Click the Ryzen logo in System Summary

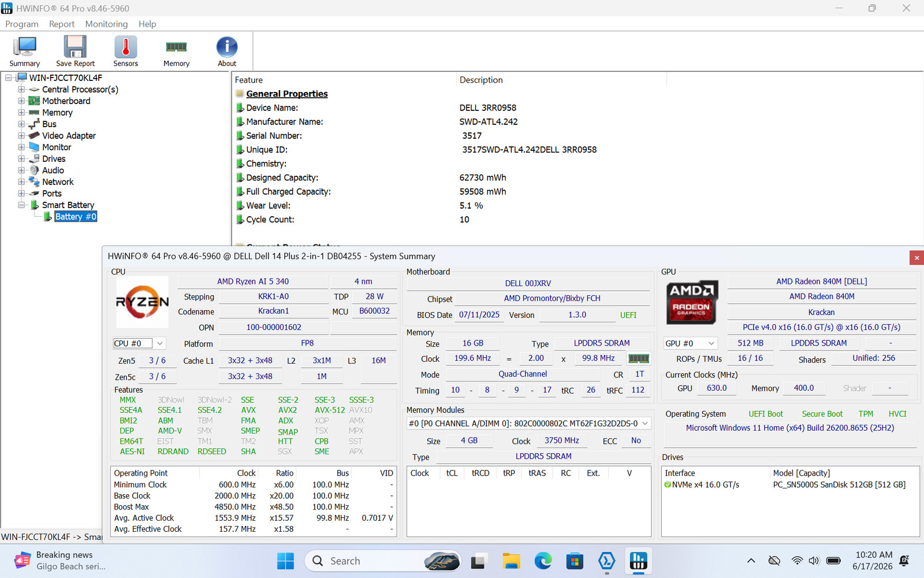click(x=142, y=302)
